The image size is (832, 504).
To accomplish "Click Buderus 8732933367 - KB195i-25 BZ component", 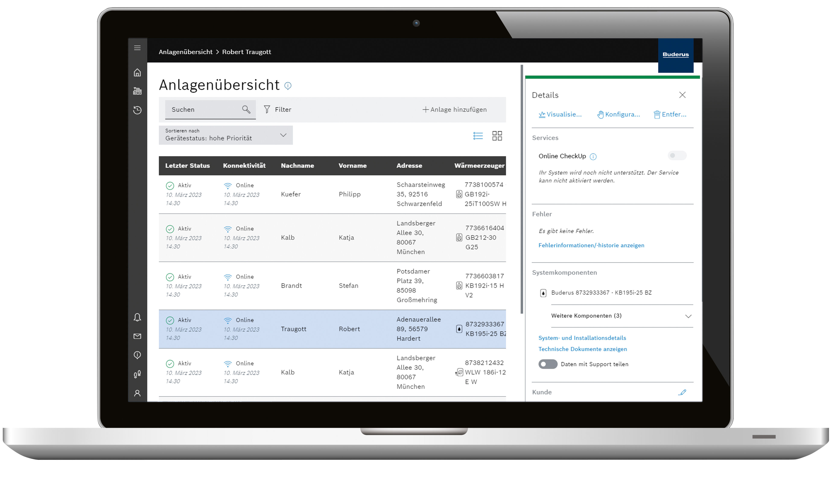I will pyautogui.click(x=601, y=293).
